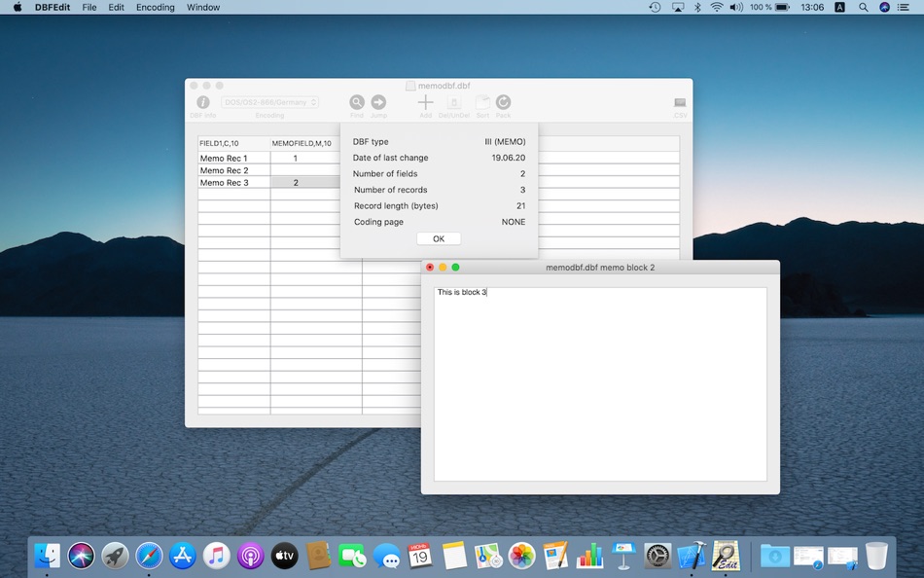Select the Find tool in the toolbar
The height and width of the screenshot is (578, 924).
click(357, 101)
